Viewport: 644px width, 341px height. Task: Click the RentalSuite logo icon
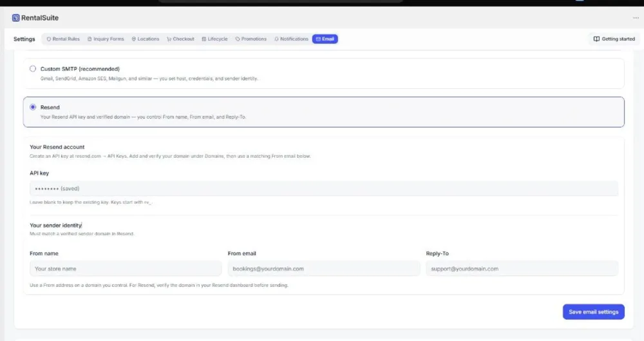15,17
